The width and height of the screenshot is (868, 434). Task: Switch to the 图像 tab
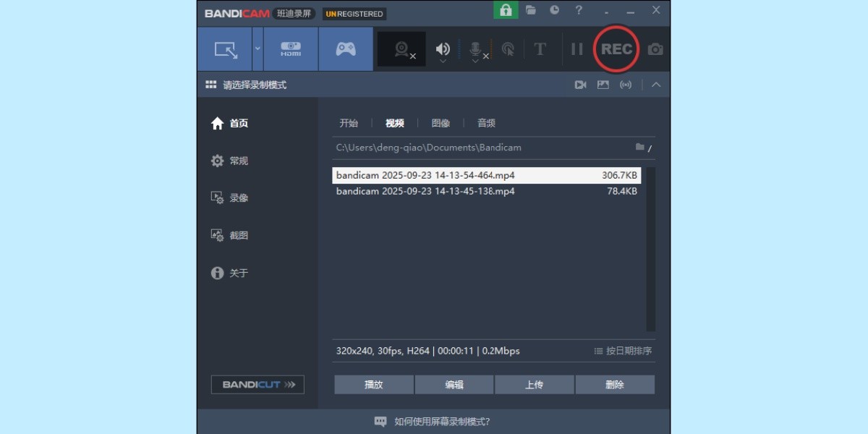pyautogui.click(x=441, y=122)
